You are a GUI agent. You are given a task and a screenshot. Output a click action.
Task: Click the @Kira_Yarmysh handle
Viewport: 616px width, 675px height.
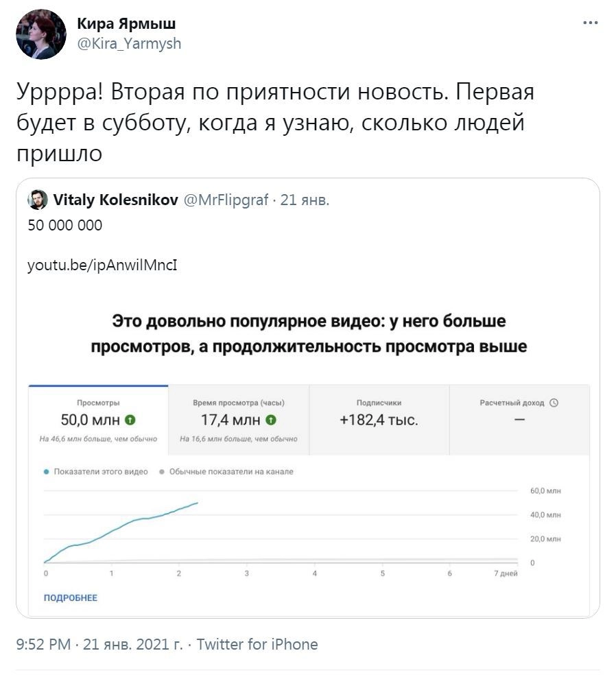pyautogui.click(x=129, y=43)
